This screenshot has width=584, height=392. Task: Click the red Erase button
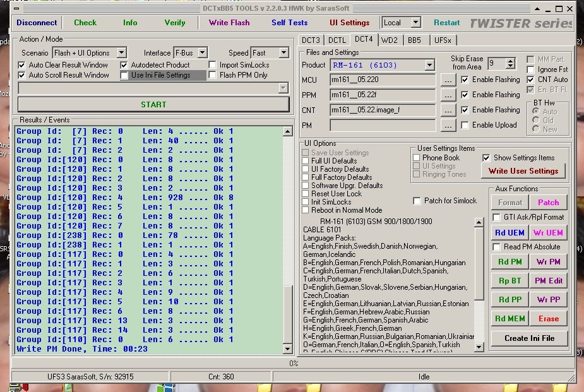coord(548,319)
